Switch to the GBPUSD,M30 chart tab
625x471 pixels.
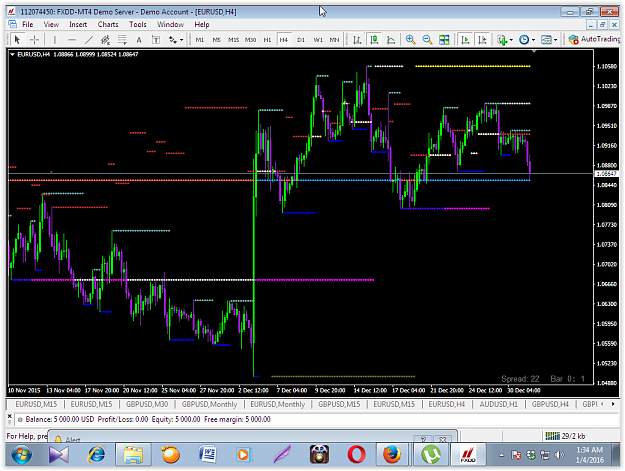click(x=147, y=404)
